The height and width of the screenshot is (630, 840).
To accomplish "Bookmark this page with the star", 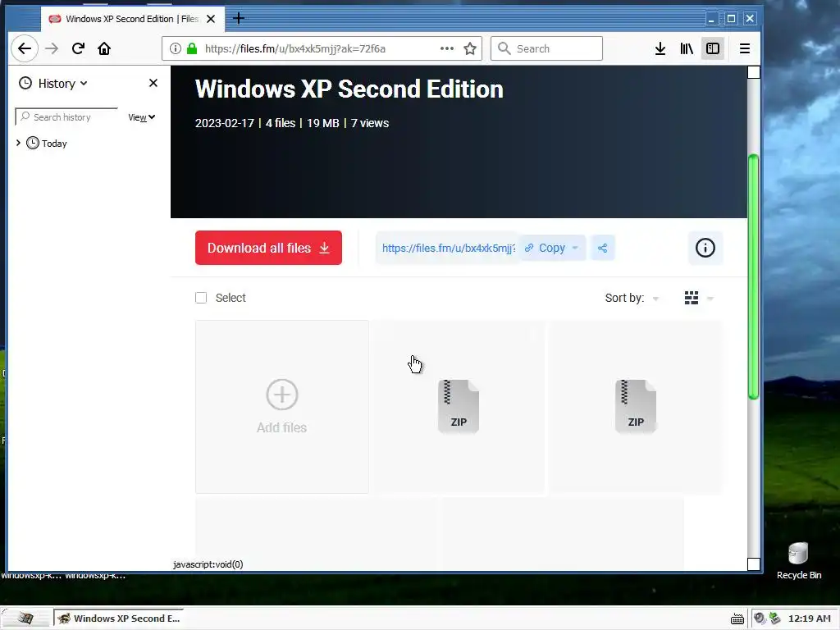I will click(x=470, y=48).
